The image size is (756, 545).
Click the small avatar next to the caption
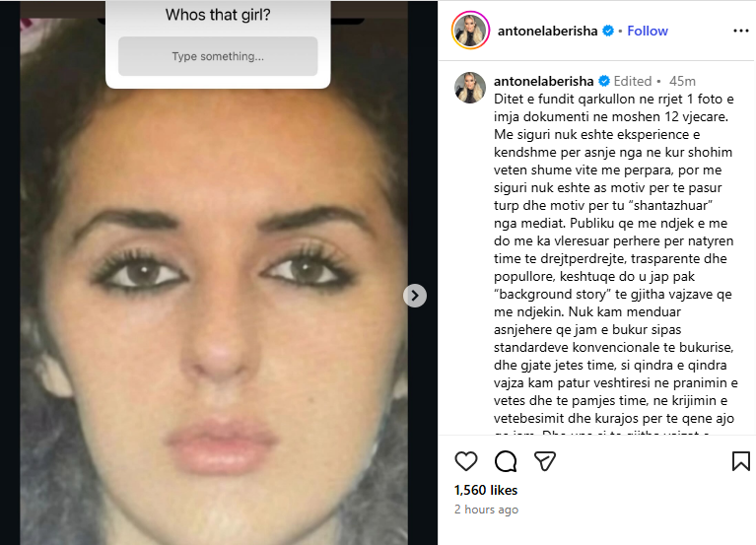coord(470,88)
